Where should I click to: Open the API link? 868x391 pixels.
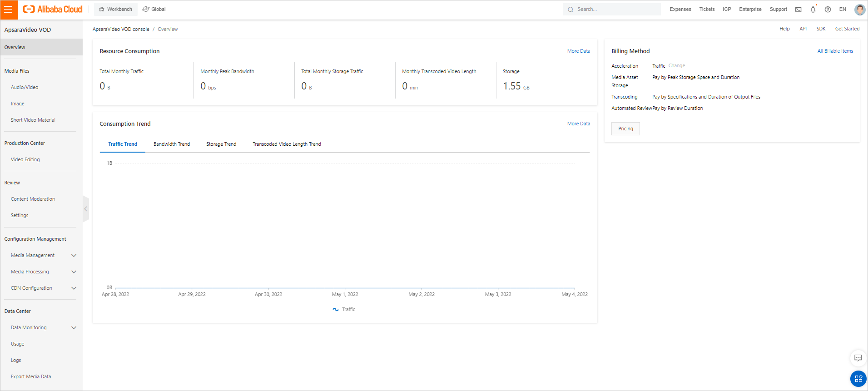(803, 29)
